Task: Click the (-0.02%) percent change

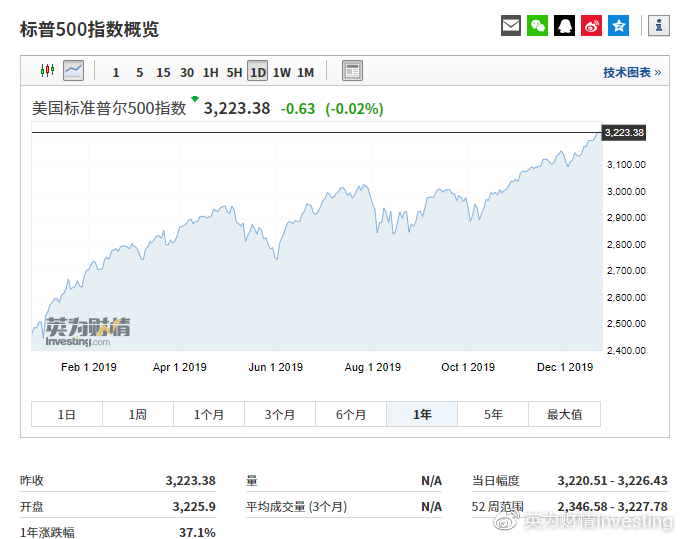Action: pyautogui.click(x=354, y=108)
